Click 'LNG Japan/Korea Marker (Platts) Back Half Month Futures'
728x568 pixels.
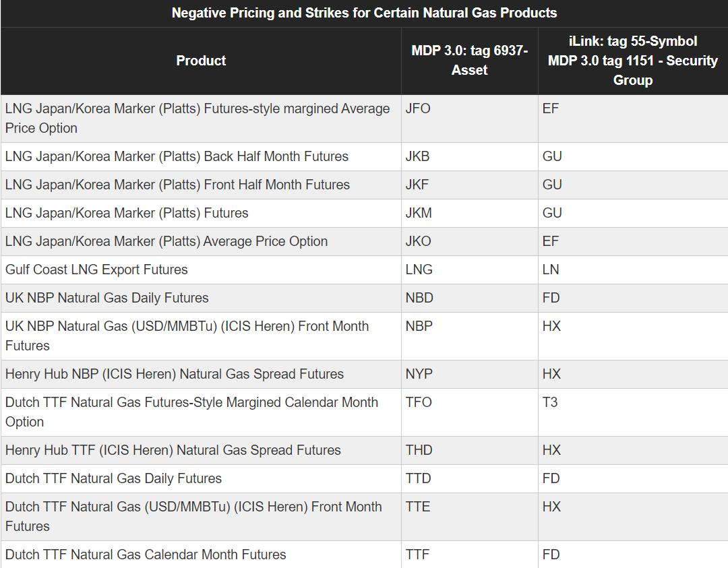pos(177,156)
